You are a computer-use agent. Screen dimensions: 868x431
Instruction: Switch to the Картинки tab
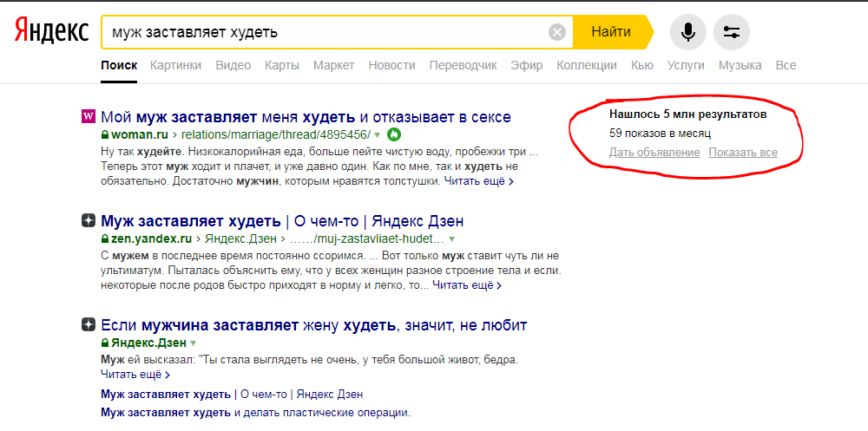175,65
